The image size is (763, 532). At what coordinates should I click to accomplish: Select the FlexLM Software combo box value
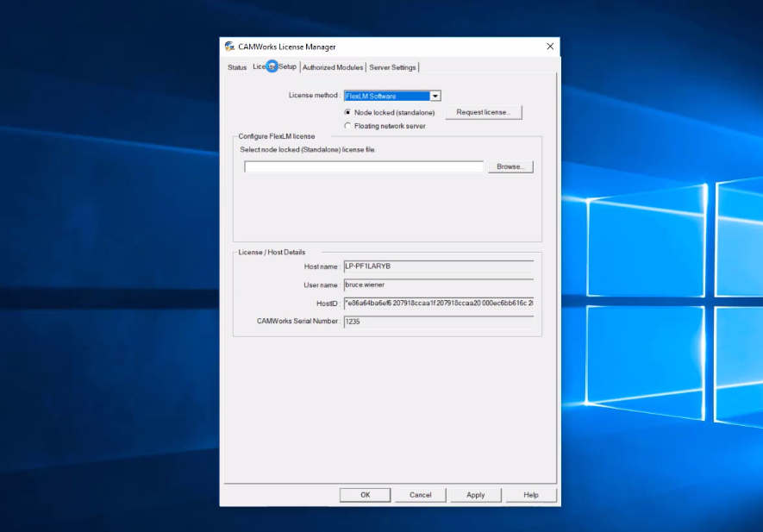[x=387, y=96]
